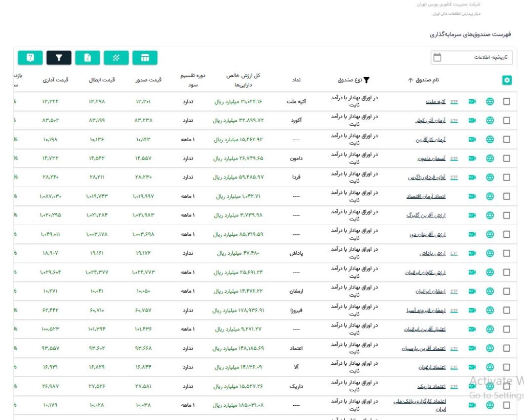Sort by the نماد column header
The height and width of the screenshot is (420, 524).
(x=296, y=80)
